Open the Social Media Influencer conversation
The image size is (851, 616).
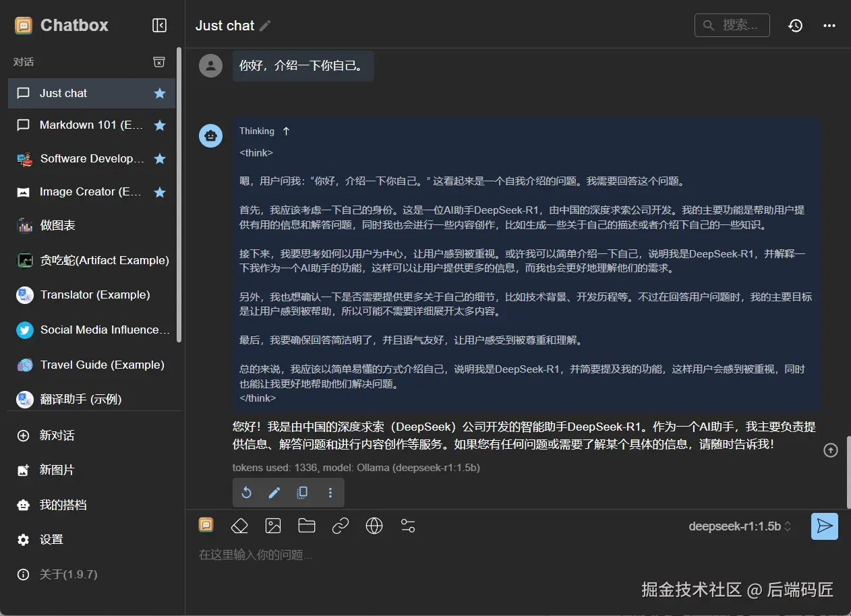tap(92, 330)
